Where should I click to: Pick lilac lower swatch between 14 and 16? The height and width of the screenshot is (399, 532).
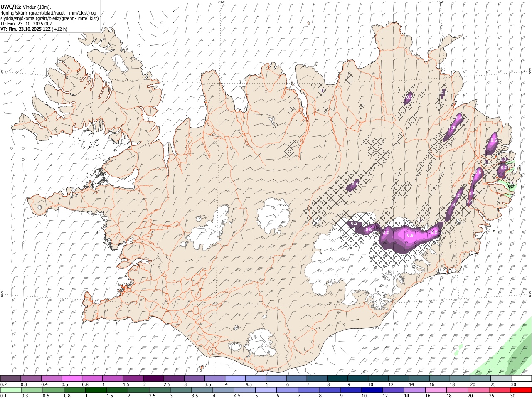(414, 390)
